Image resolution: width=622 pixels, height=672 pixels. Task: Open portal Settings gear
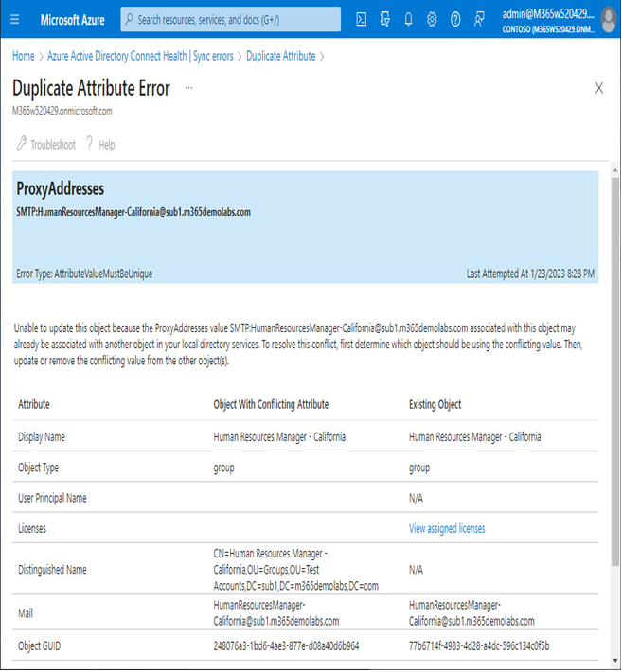[x=432, y=19]
